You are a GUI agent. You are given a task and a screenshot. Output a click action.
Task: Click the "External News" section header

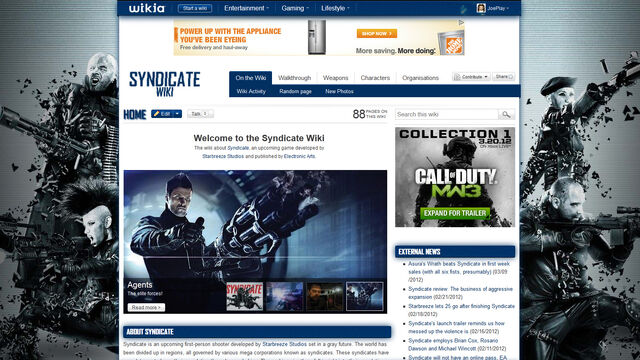pos(455,252)
